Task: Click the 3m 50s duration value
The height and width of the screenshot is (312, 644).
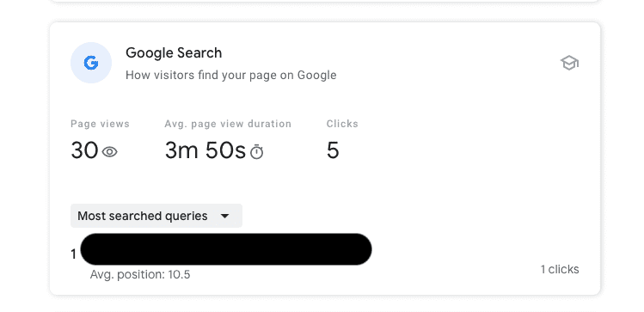Action: [x=205, y=150]
